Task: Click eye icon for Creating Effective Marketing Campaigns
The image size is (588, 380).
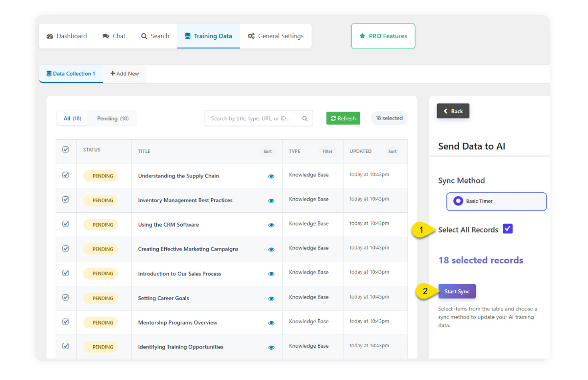Action: [x=271, y=250]
